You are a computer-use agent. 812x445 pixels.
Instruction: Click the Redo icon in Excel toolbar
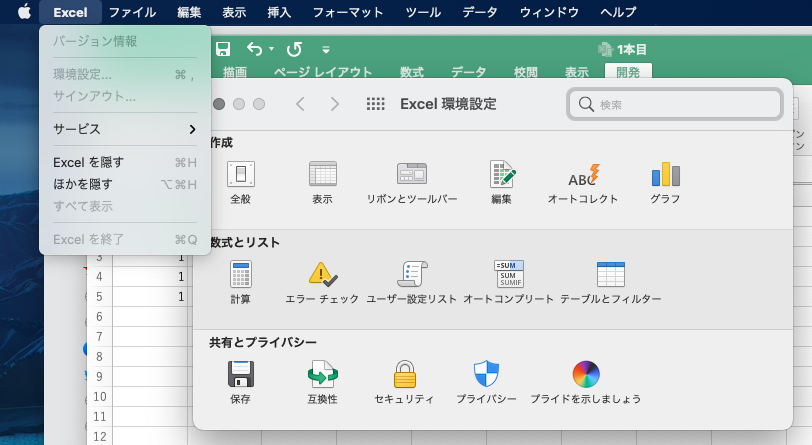[x=294, y=49]
